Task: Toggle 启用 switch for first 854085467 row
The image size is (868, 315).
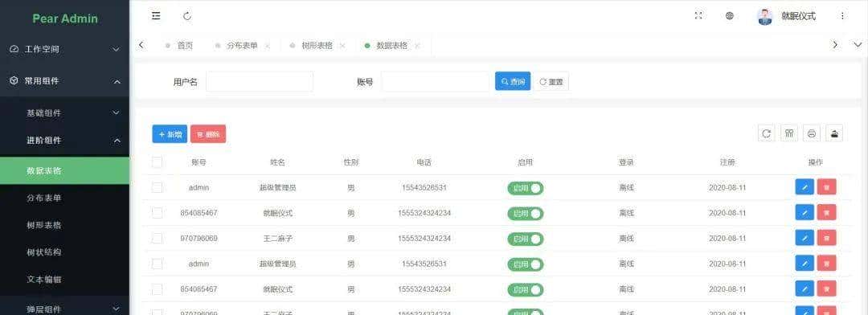Action: [x=526, y=214]
